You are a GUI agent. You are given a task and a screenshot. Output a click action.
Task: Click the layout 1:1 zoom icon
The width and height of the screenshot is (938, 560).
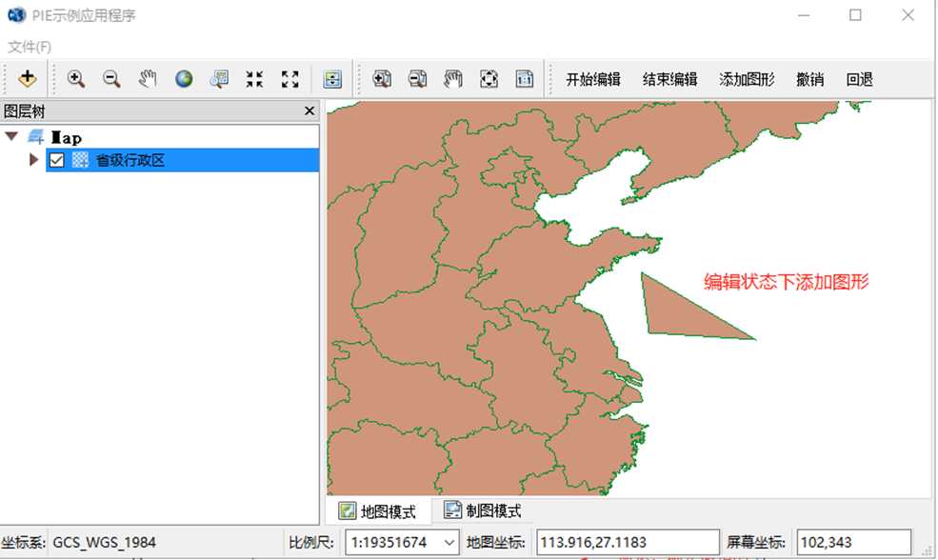[x=525, y=78]
